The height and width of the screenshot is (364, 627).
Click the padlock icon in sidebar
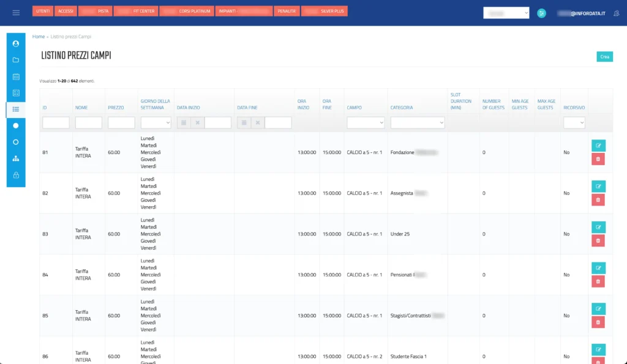16,175
